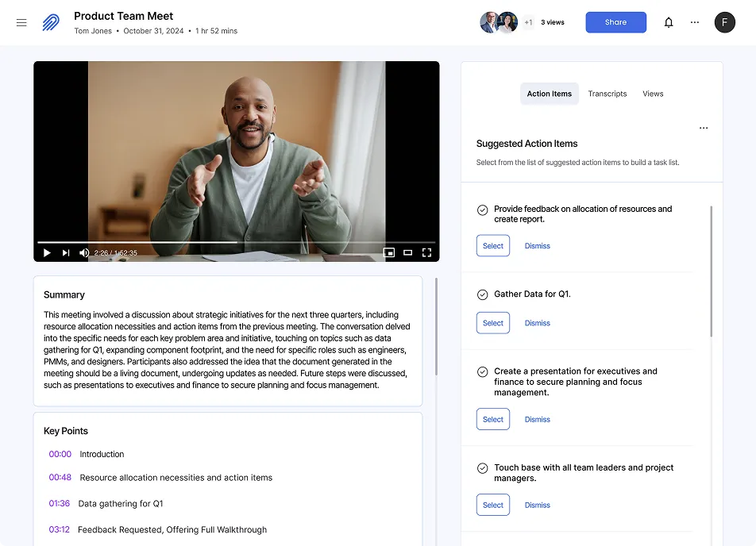Check the circle for Create a presentation item
Screen dimensions: 756x546
coord(482,371)
